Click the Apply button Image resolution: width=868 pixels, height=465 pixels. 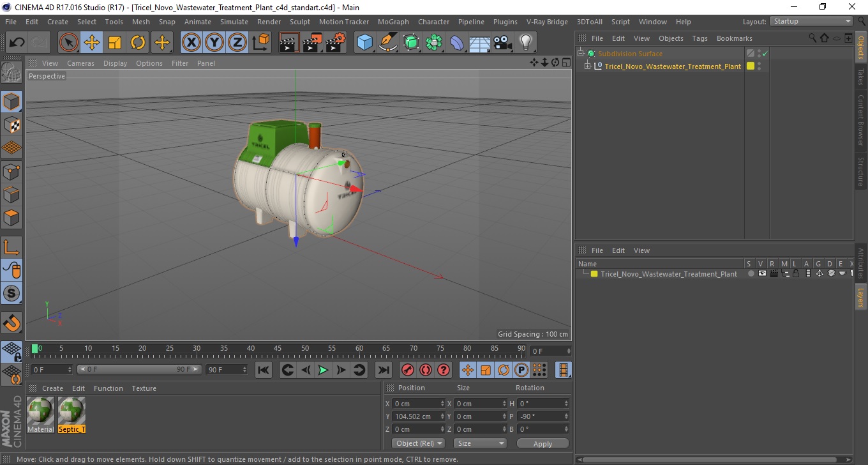[x=542, y=443]
